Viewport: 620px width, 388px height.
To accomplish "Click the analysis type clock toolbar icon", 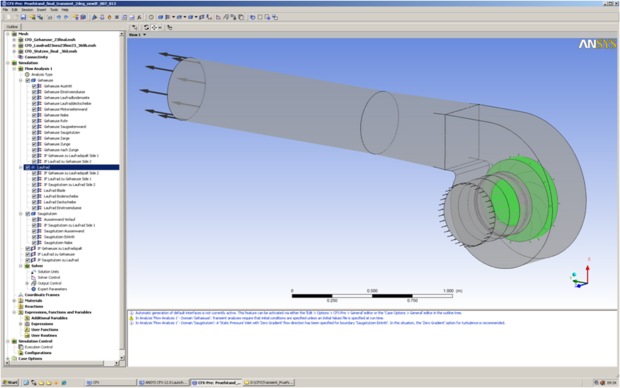I will [151, 17].
